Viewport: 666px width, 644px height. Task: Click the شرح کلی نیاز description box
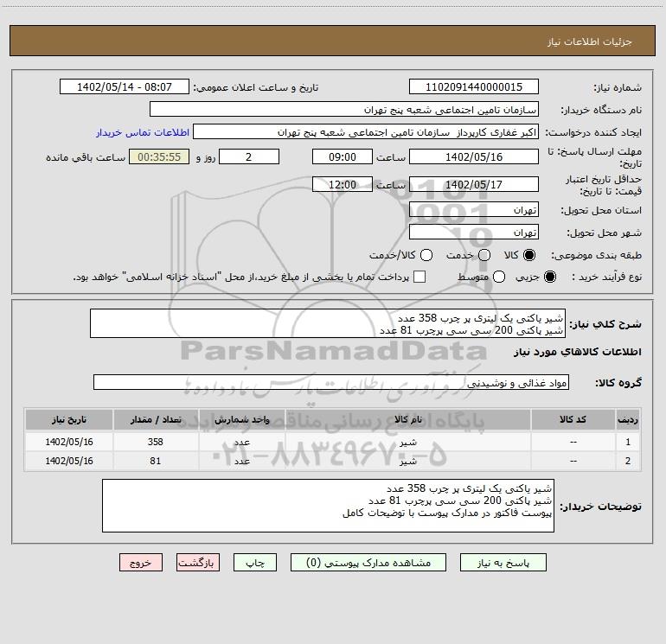(328, 323)
